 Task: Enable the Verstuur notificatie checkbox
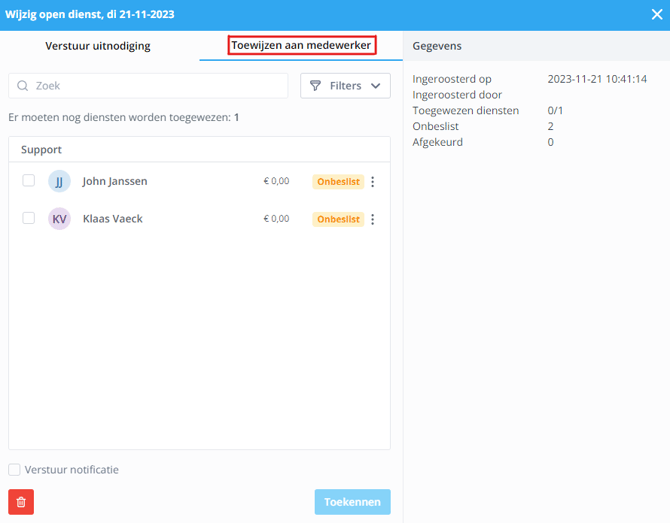14,470
